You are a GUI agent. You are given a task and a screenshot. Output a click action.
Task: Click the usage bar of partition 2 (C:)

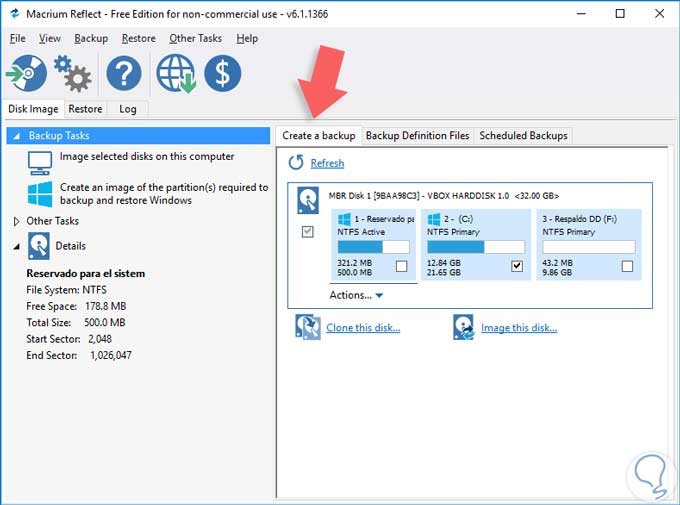[476, 247]
